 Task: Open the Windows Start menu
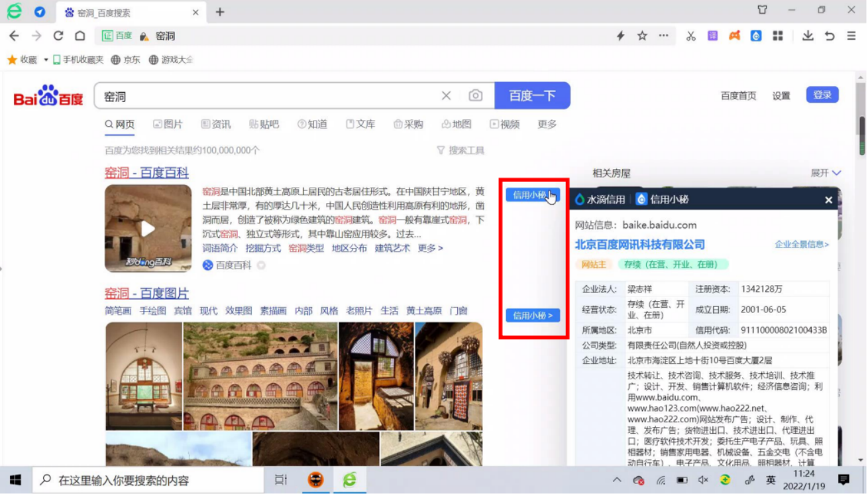15,480
